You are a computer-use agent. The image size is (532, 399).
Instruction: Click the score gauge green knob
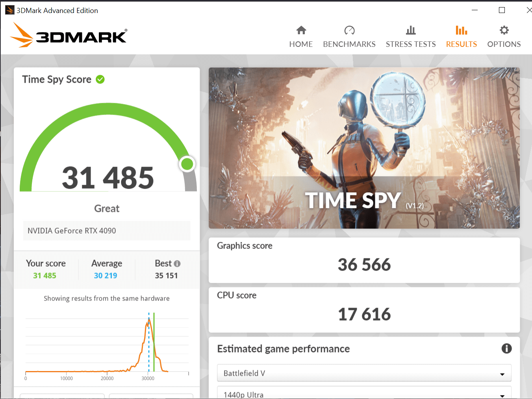pos(187,164)
